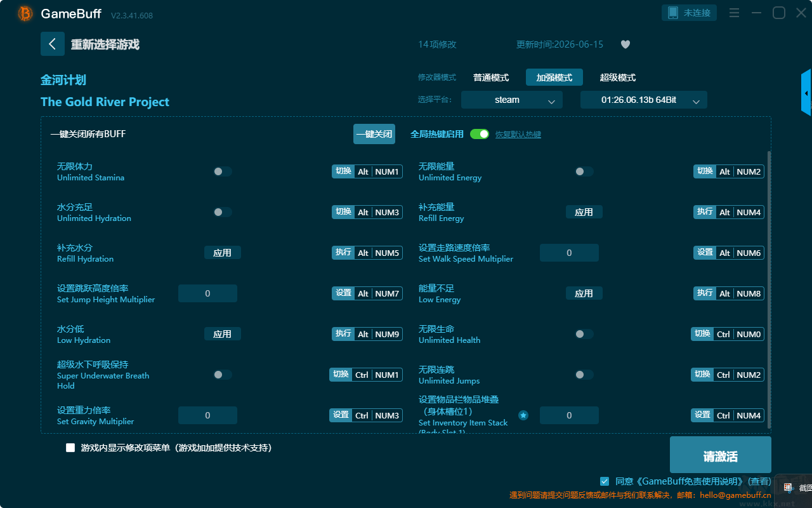Image resolution: width=812 pixels, height=508 pixels.
Task: Click the heart favorite icon
Action: 625,44
